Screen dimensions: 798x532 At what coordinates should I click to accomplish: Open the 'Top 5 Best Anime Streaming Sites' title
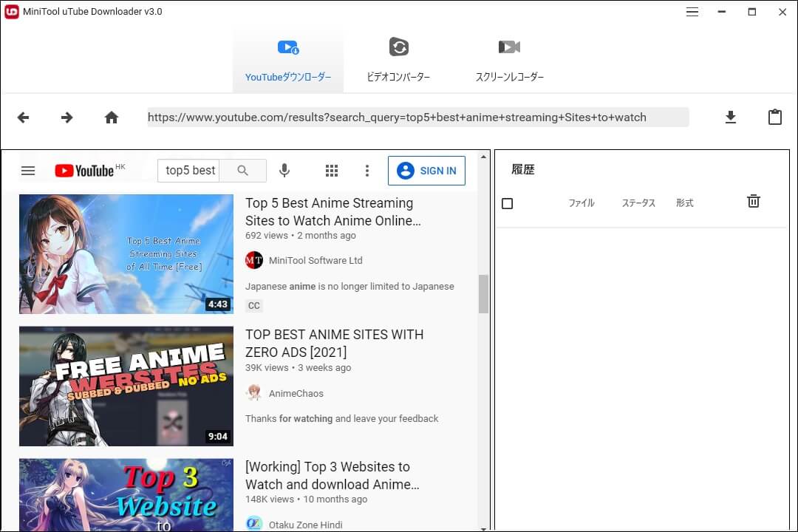click(332, 212)
